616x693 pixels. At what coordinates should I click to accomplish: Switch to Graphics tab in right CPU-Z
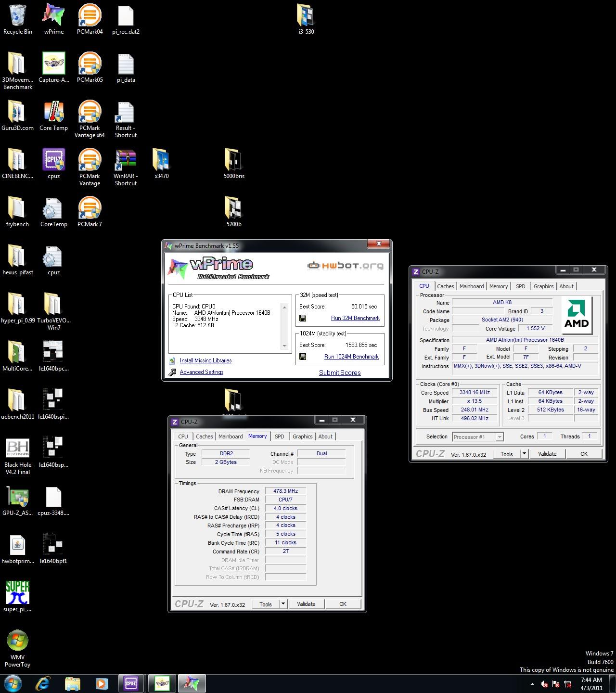[x=544, y=286]
